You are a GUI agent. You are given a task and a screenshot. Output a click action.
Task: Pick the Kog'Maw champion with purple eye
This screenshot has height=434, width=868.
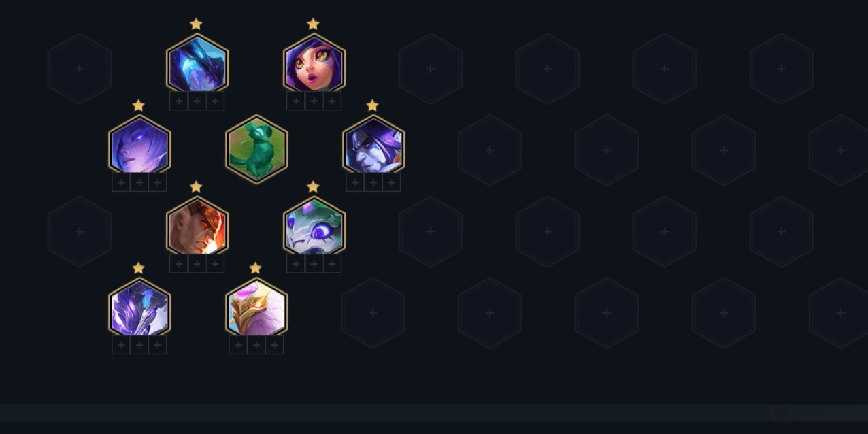tap(314, 226)
